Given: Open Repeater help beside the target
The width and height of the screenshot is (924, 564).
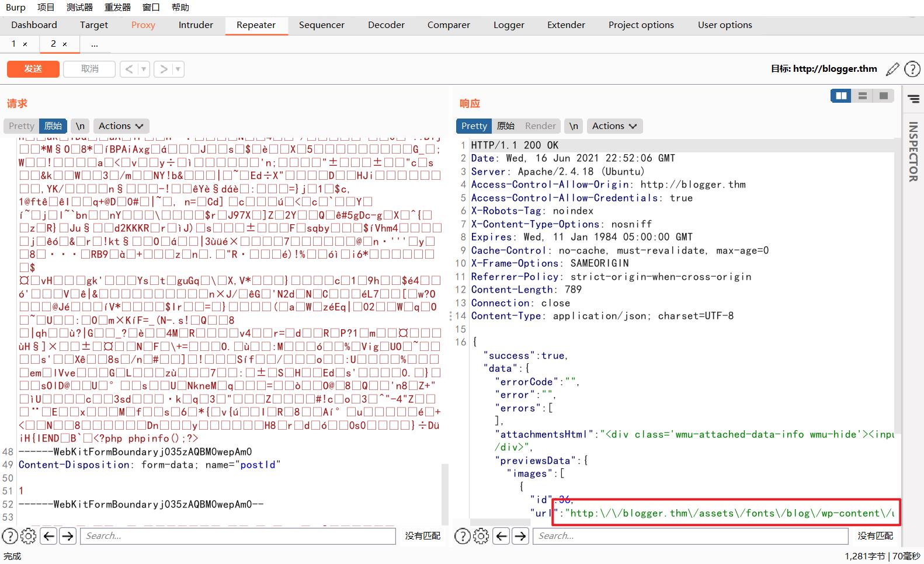Looking at the screenshot, I should [x=912, y=69].
